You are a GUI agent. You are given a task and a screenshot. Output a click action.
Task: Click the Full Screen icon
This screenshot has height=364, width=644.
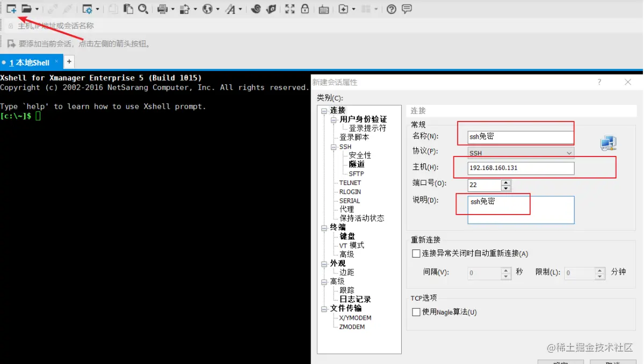tap(290, 9)
